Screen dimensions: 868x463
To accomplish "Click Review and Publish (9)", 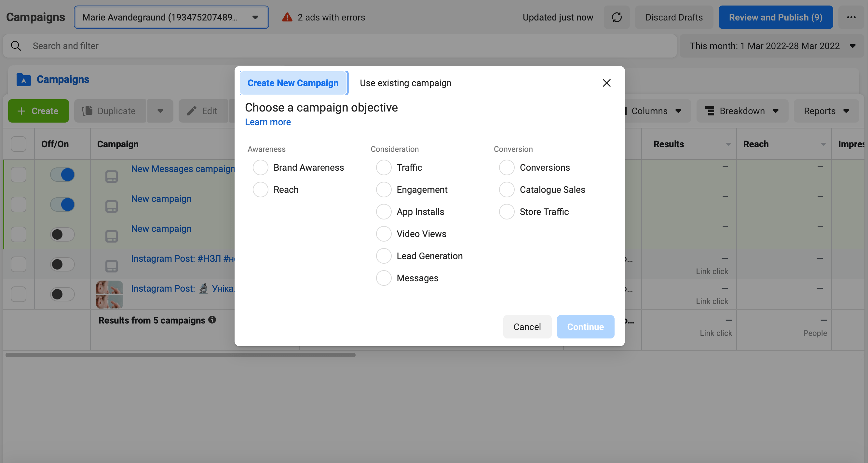I will point(775,17).
